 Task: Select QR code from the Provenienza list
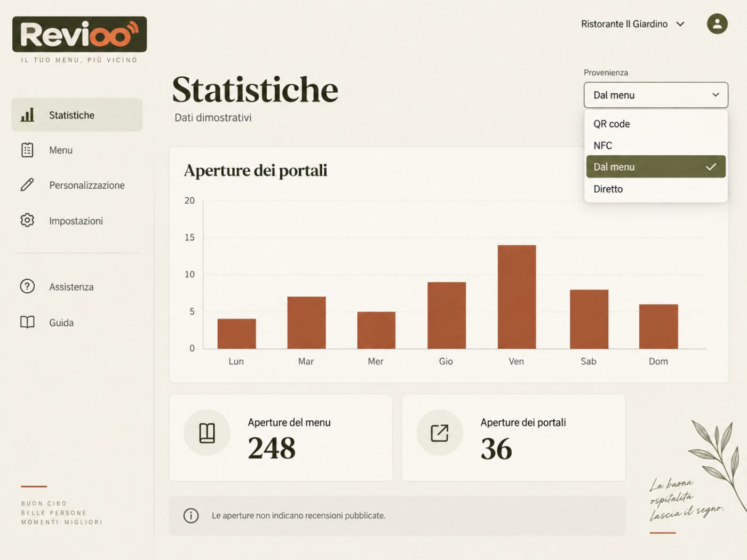656,124
